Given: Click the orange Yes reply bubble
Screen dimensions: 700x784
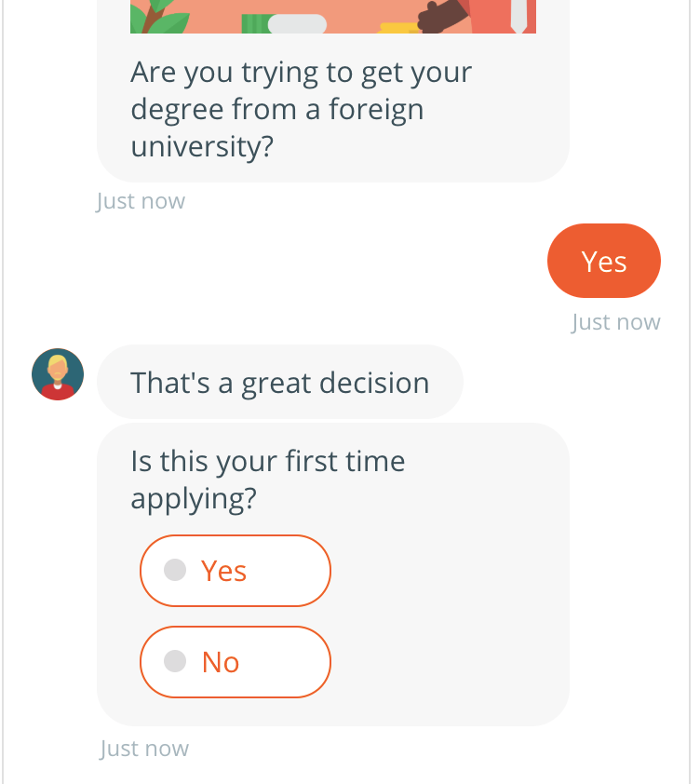Looking at the screenshot, I should 604,261.
